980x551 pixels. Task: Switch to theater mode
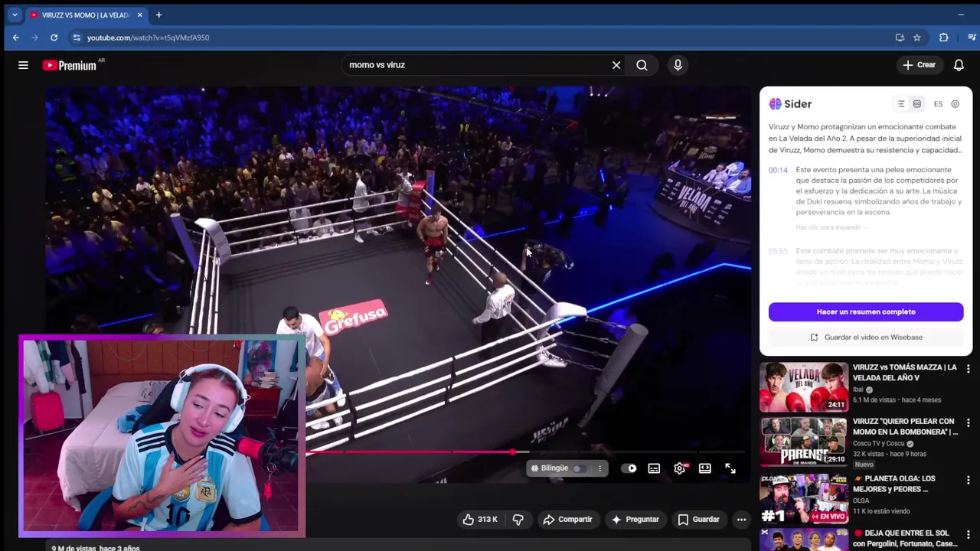705,468
